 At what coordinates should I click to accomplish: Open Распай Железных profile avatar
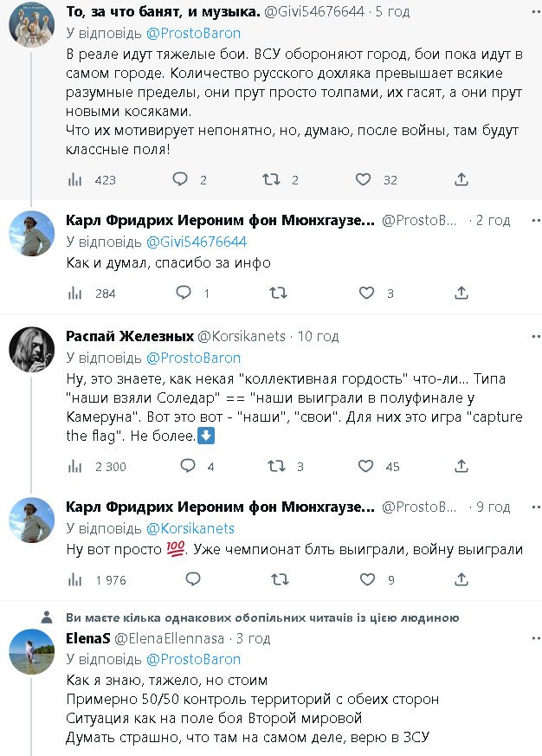(32, 349)
